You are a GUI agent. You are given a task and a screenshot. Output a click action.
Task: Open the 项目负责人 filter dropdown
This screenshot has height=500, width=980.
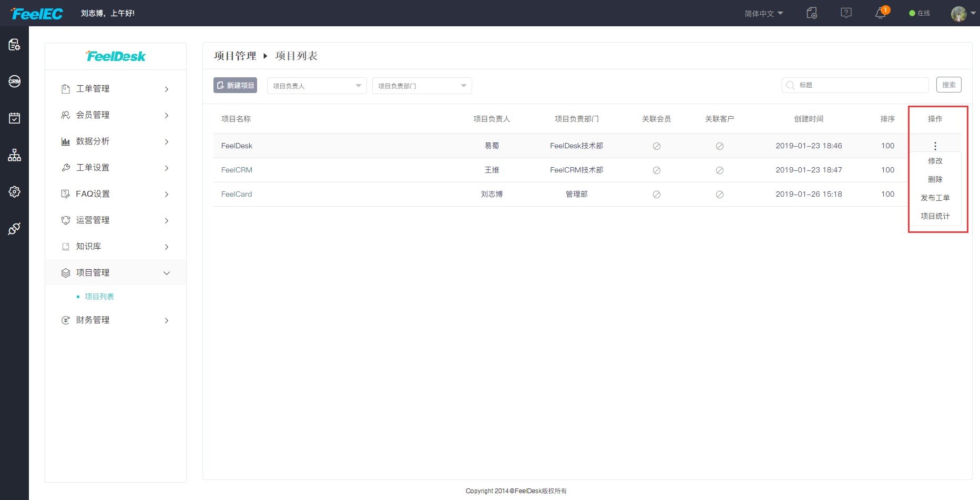(x=317, y=86)
